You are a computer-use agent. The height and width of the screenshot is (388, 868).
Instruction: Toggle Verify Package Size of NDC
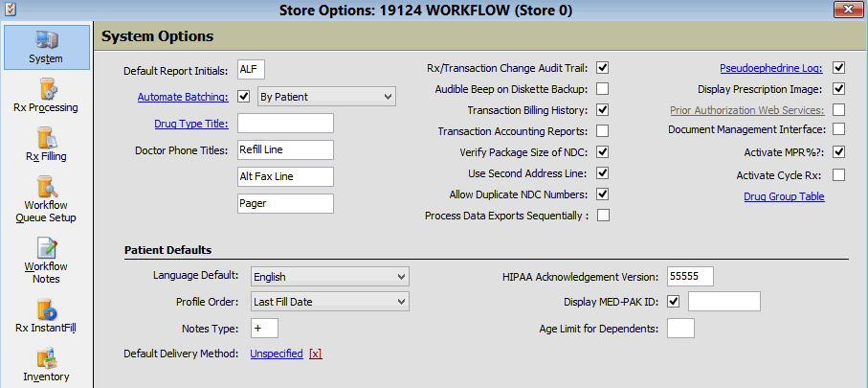[603, 152]
